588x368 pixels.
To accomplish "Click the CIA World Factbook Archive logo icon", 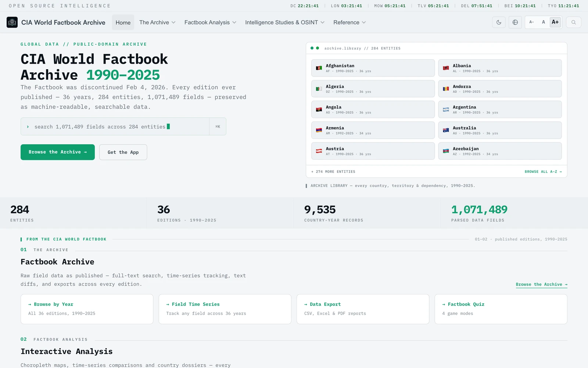I will (12, 22).
